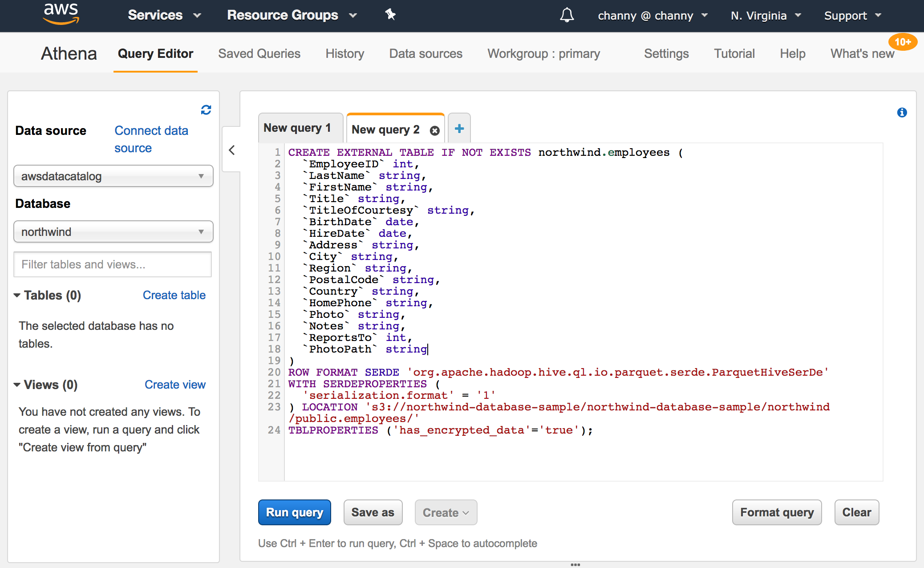Click the pin shortcut icon in top bar
The height and width of the screenshot is (568, 924).
coord(390,15)
